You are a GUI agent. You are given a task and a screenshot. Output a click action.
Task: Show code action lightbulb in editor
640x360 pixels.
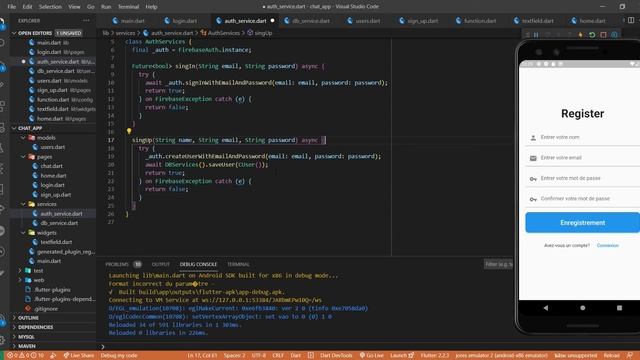[129, 131]
